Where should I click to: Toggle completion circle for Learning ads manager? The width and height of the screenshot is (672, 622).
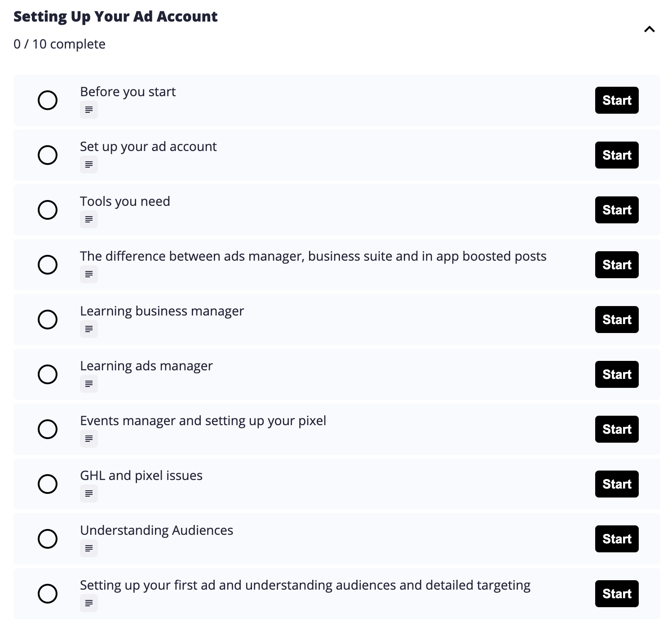48,374
